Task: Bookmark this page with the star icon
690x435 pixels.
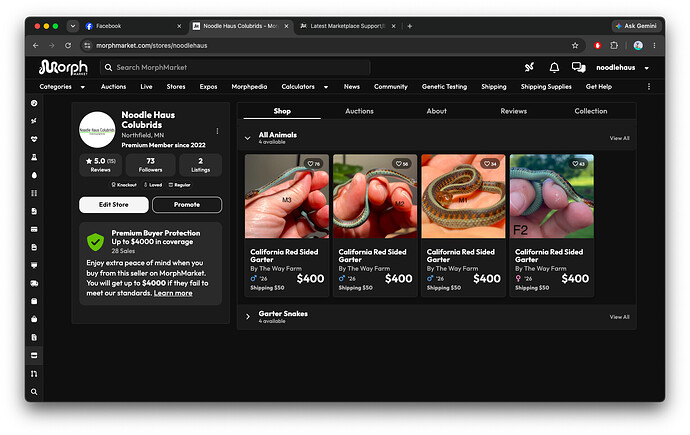Action: pyautogui.click(x=575, y=45)
